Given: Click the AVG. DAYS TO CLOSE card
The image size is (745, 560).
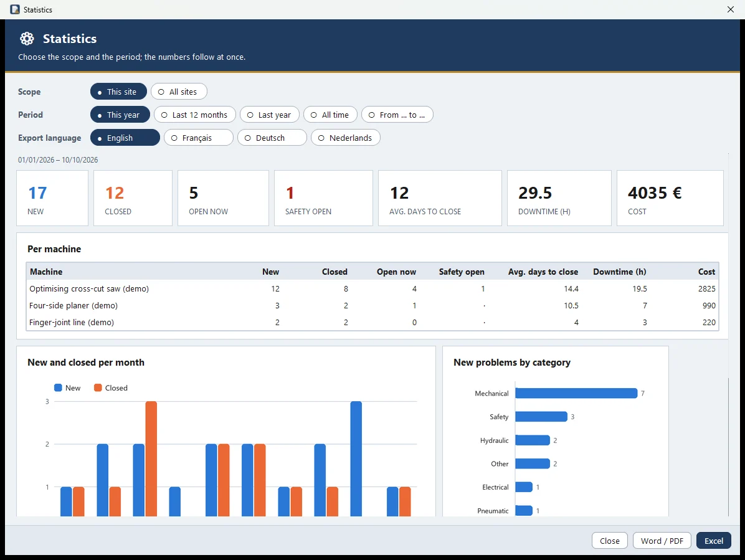Looking at the screenshot, I should [x=440, y=198].
